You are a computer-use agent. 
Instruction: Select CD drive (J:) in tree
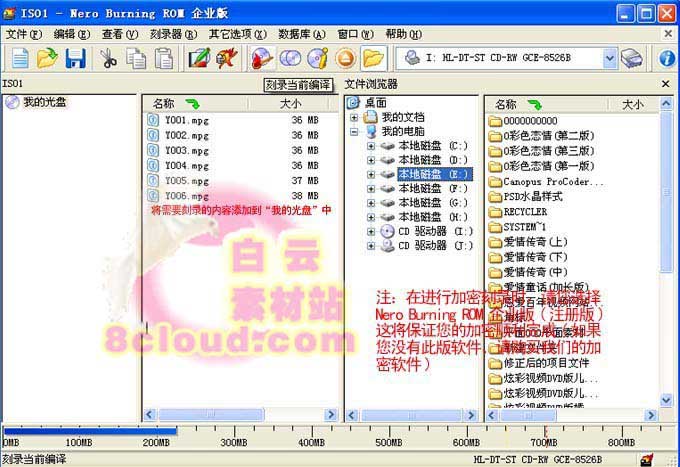[x=436, y=246]
